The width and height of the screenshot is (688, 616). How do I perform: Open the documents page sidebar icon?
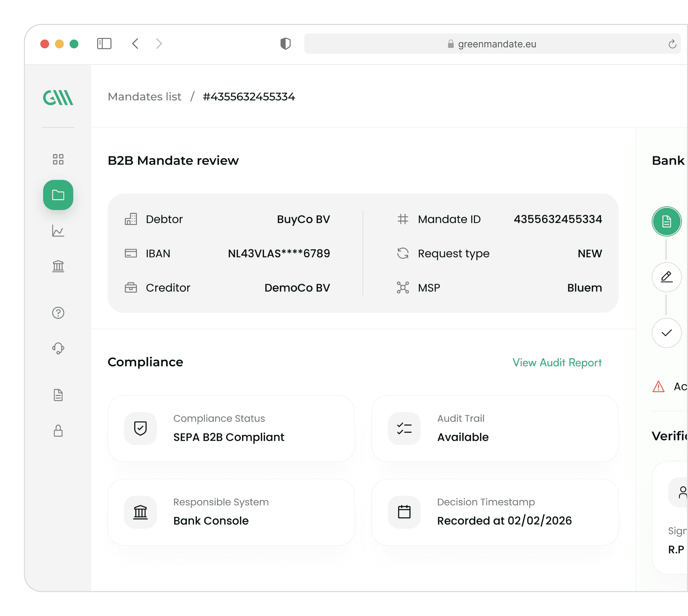(x=58, y=395)
